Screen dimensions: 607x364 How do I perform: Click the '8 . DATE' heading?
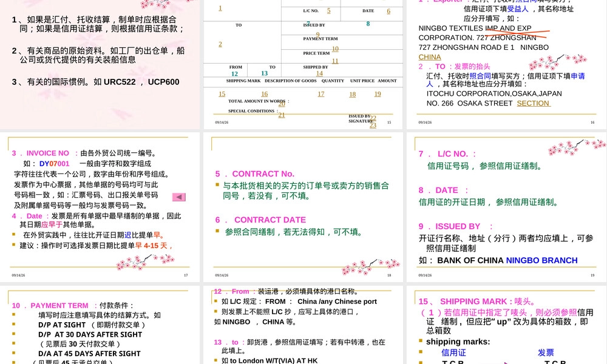tap(443, 190)
